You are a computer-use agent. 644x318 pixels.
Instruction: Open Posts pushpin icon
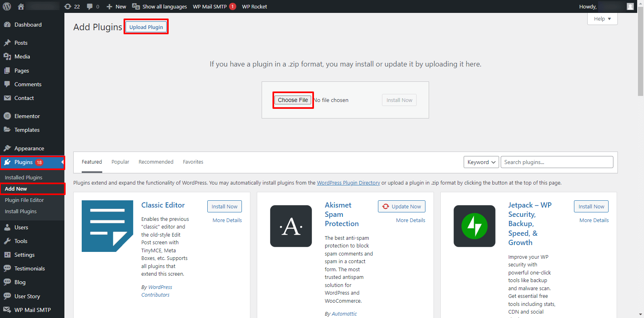click(x=7, y=43)
